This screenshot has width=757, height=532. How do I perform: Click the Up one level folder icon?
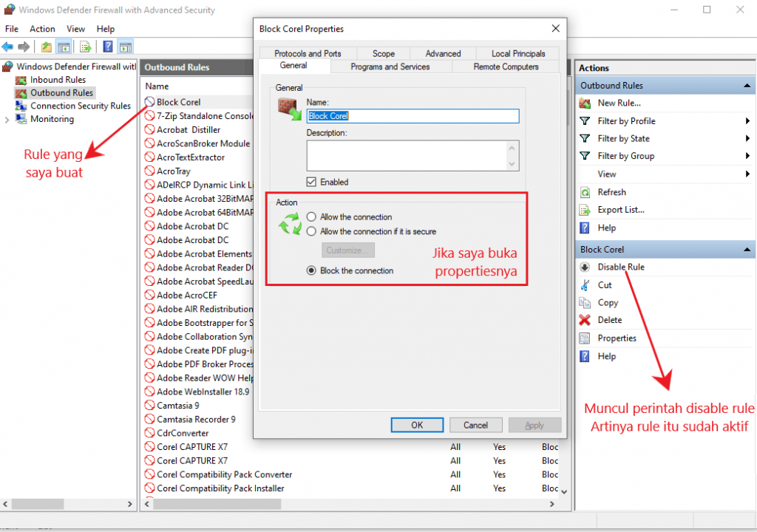point(47,47)
